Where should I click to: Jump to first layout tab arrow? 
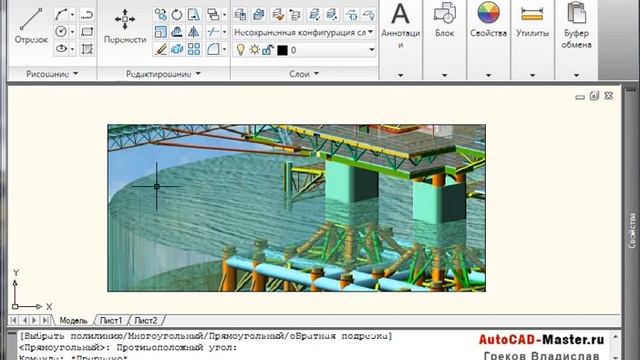click(x=14, y=320)
